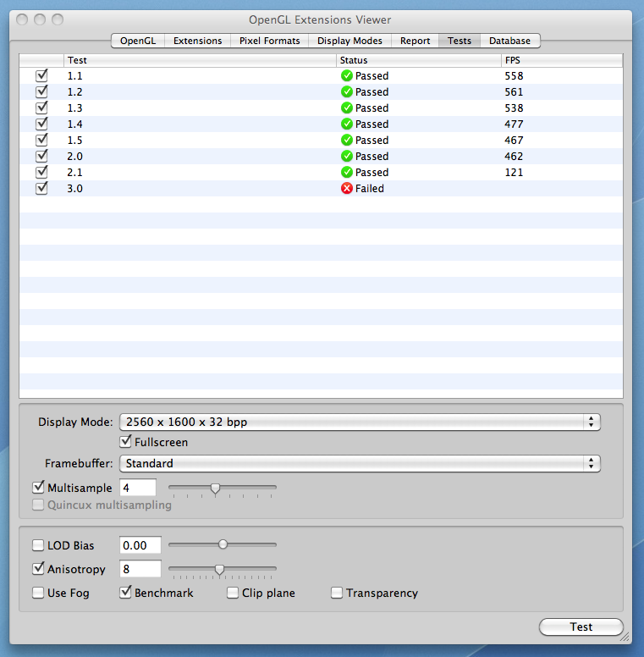This screenshot has width=644, height=657.
Task: Open the Display Modes tab
Action: coord(350,41)
